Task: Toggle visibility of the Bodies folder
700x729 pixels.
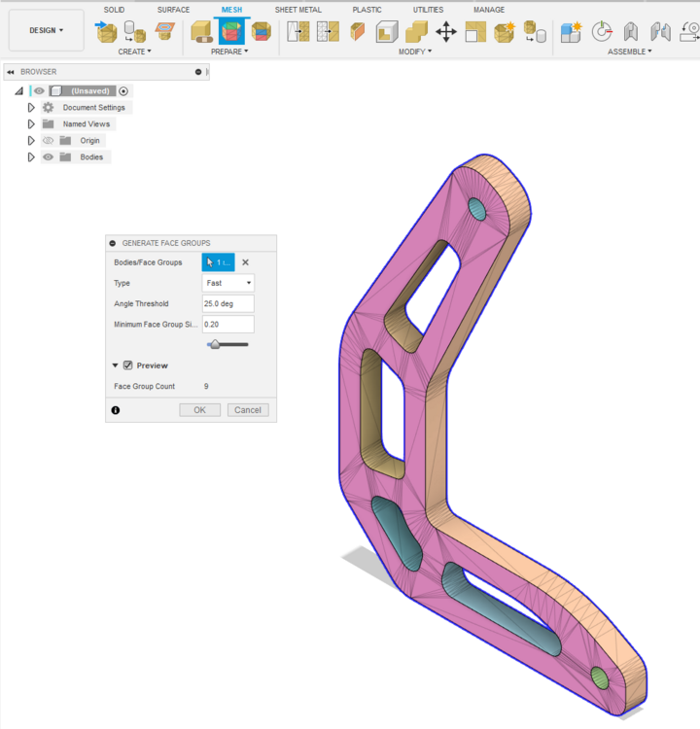Action: 48,157
